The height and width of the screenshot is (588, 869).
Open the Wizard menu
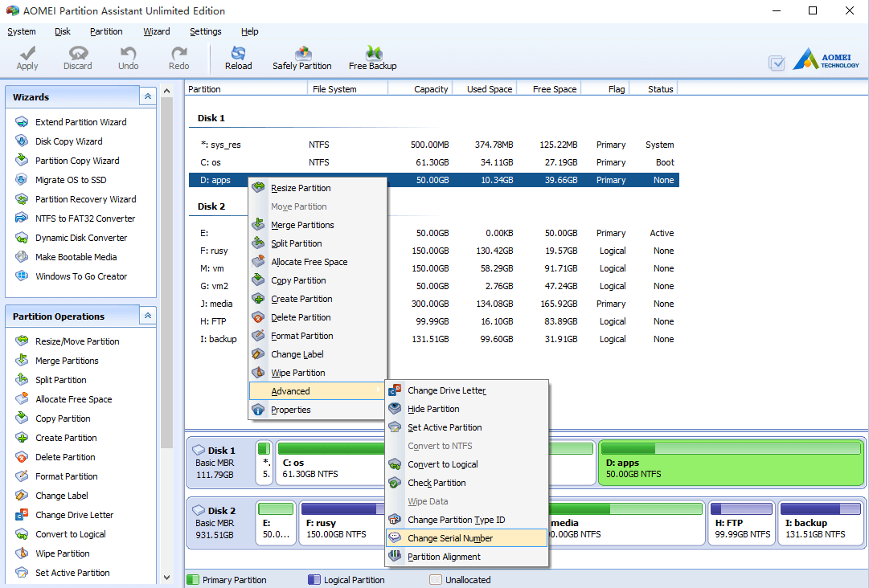(x=157, y=31)
